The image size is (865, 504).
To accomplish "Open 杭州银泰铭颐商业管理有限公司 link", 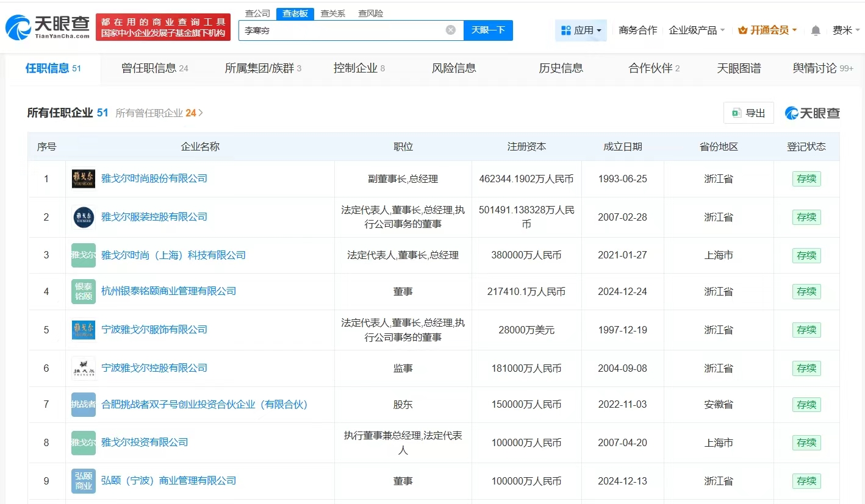I will pos(169,291).
